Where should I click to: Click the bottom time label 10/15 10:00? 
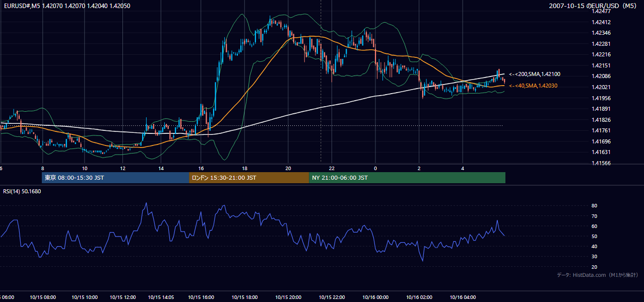[x=84, y=297]
